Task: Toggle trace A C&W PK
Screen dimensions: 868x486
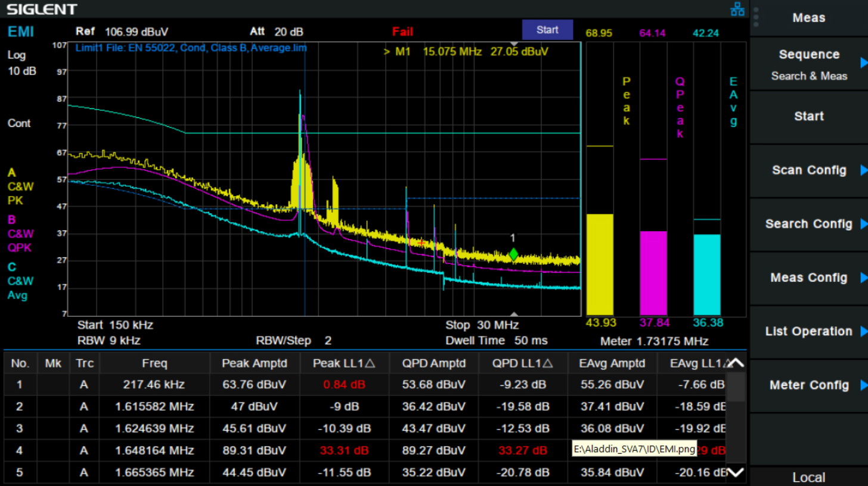Action: tap(20, 186)
